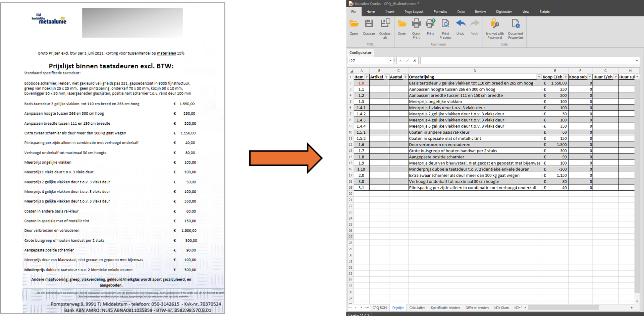Viewport: 644px width, 316px height.
Task: Click the Undo arrow icon
Action: (460, 24)
